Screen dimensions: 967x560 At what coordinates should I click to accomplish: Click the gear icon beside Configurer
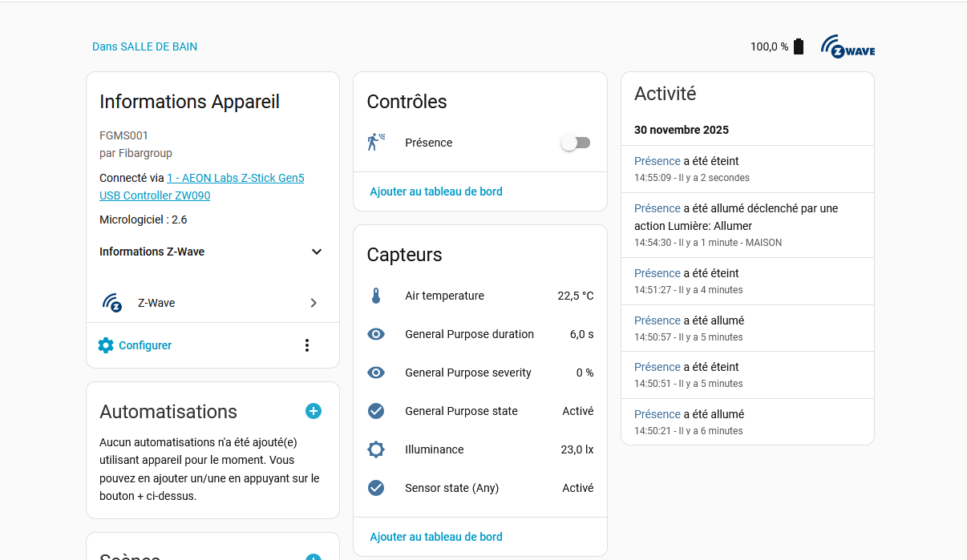point(106,345)
